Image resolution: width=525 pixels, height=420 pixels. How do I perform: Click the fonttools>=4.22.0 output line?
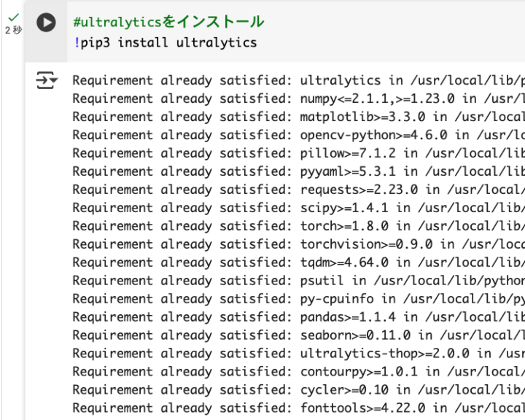click(x=299, y=408)
